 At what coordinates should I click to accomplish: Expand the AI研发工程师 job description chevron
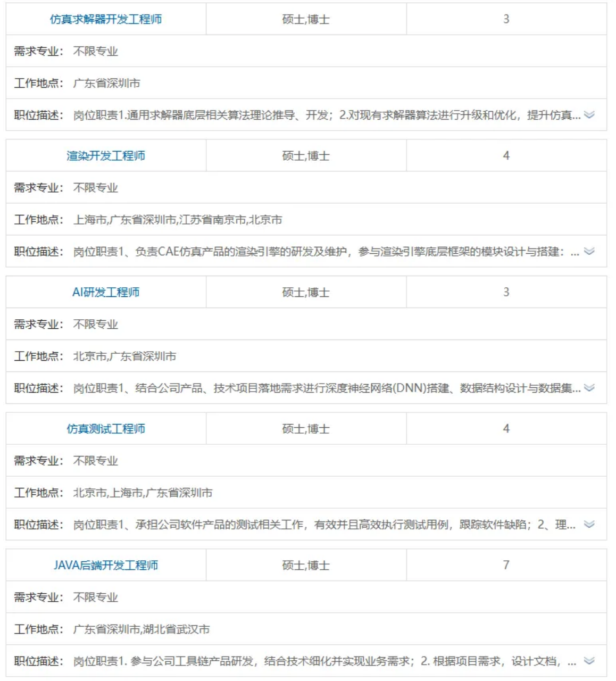click(589, 388)
